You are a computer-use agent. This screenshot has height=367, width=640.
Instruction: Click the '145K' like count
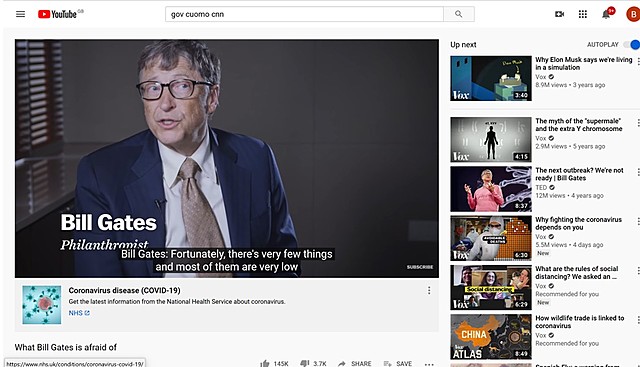click(281, 363)
